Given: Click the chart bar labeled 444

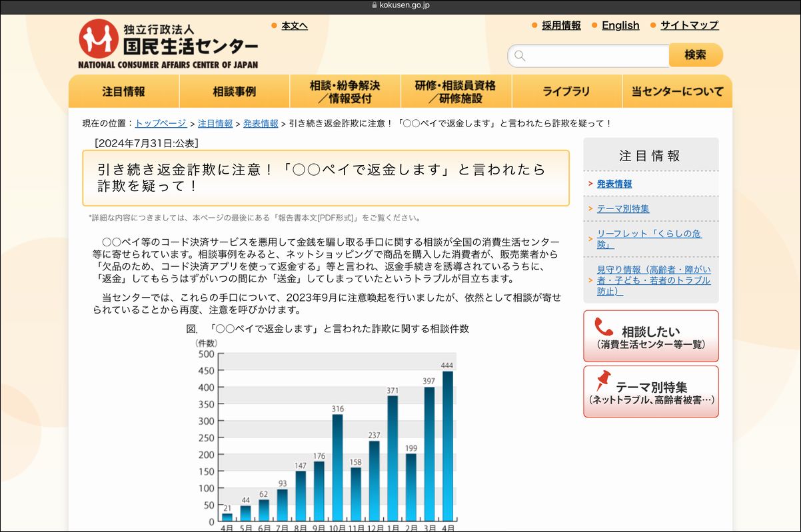Looking at the screenshot, I should click(448, 446).
